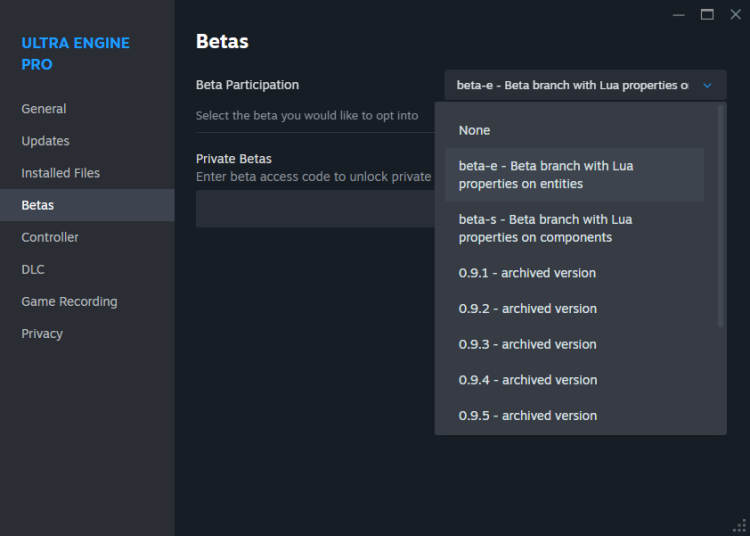Go to the Game Recording section
This screenshot has width=750, height=536.
pos(69,301)
